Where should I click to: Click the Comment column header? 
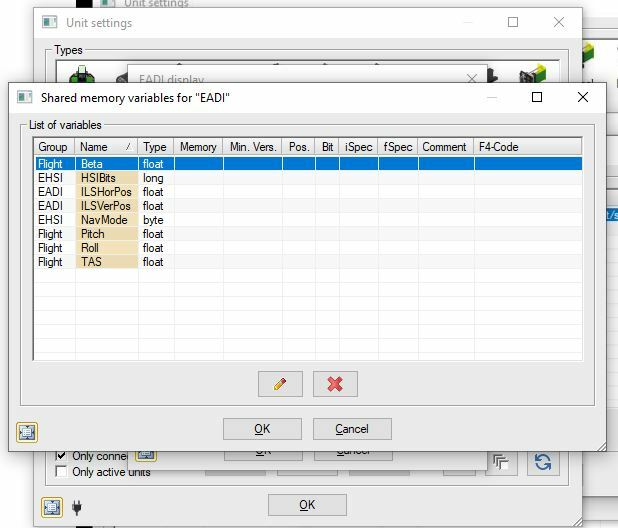coord(445,147)
